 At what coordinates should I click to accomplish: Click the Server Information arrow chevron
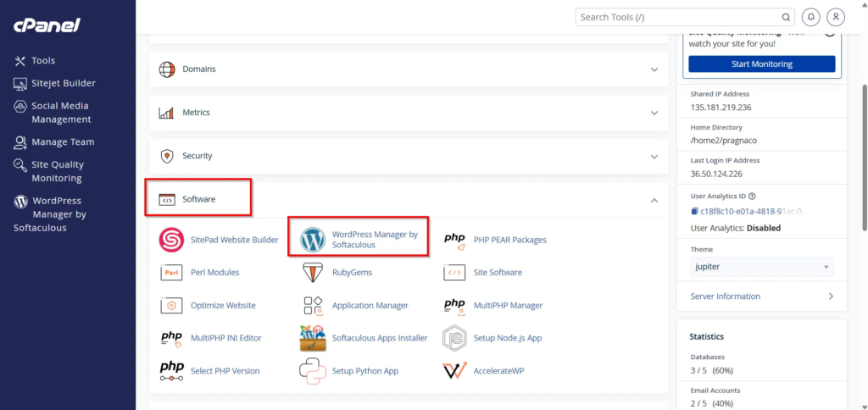(831, 296)
